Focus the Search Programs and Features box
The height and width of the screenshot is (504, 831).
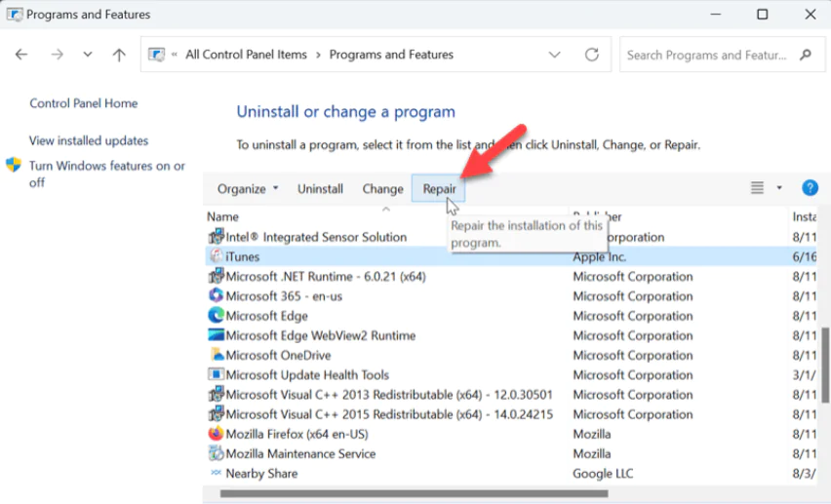point(722,54)
